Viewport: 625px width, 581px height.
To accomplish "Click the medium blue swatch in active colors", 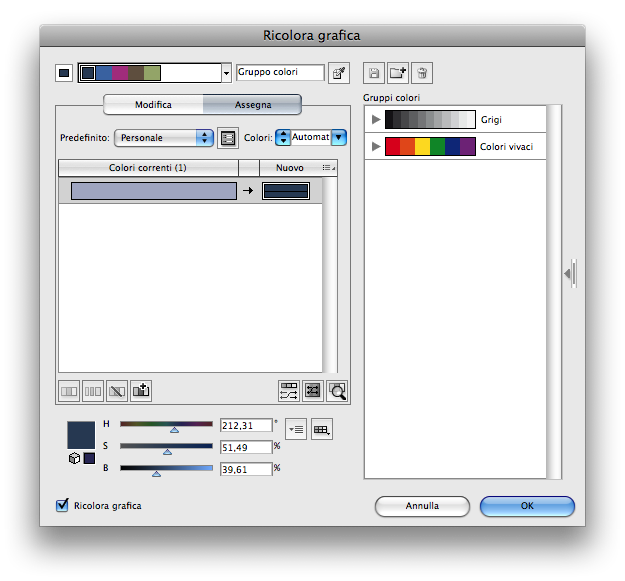I will point(104,73).
